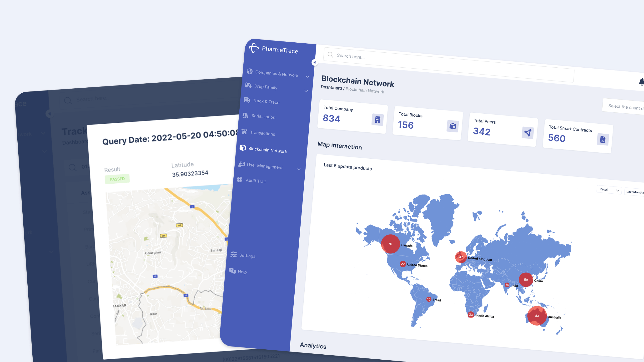Expand Companies & Network submenu chevron
Screen dimensions: 644x362
tap(307, 76)
